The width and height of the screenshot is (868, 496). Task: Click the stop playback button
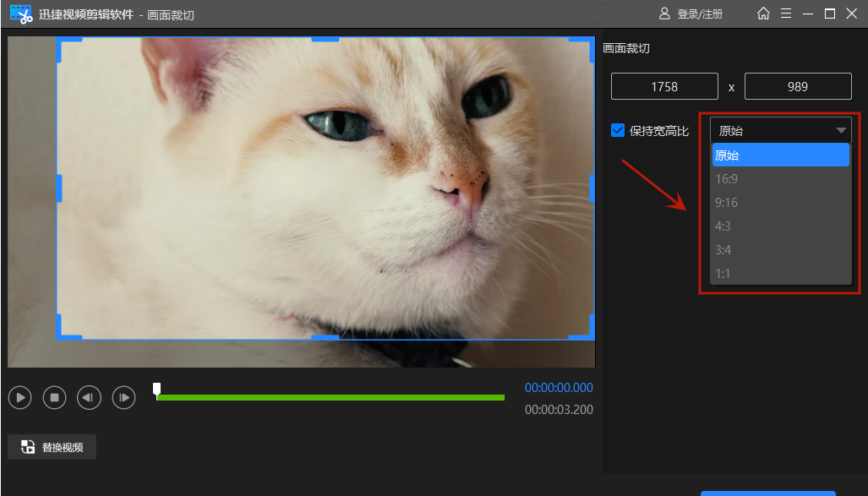pos(54,397)
